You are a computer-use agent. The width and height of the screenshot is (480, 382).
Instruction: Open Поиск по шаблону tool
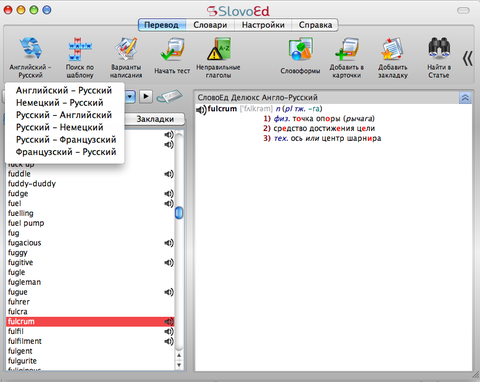(x=80, y=57)
